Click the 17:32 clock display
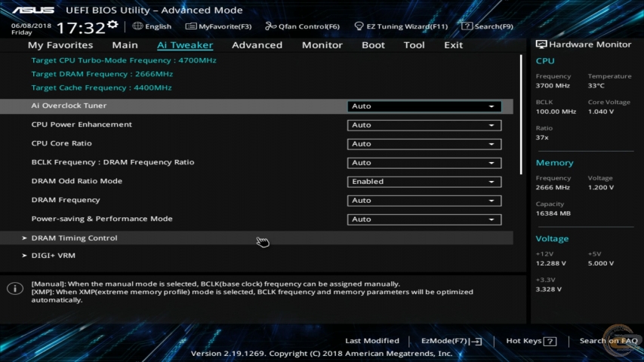644x362 pixels. (x=81, y=28)
